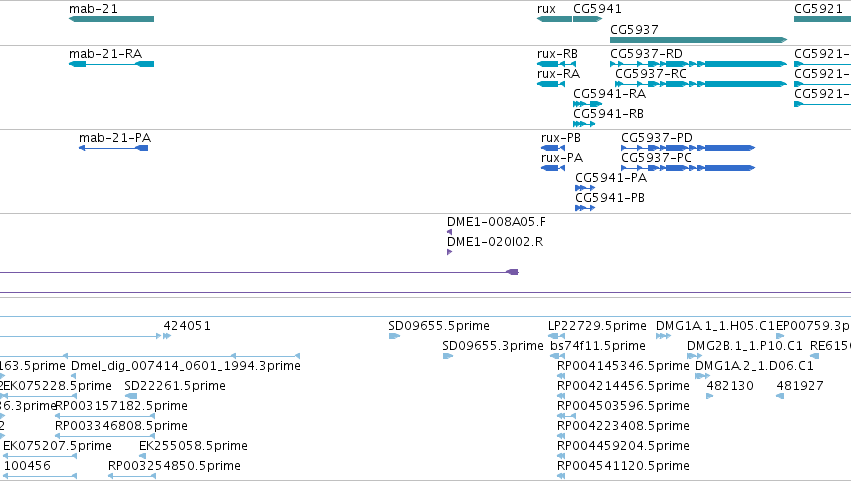
Task: Select the CG5941 gene label
Action: tap(597, 9)
